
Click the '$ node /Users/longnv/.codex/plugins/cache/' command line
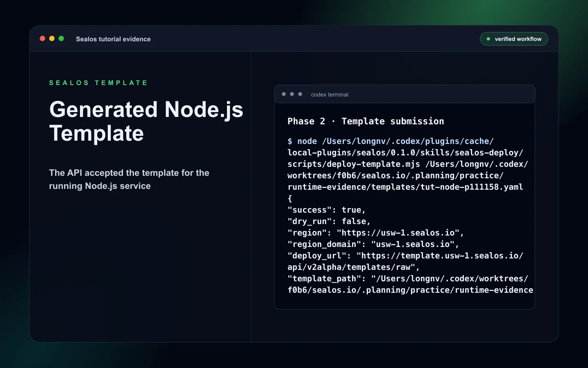[391, 141]
